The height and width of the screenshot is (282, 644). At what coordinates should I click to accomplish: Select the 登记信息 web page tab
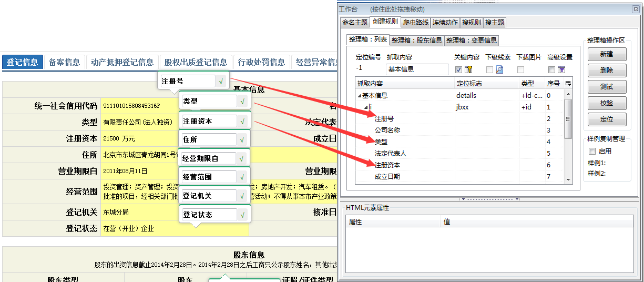[x=23, y=62]
